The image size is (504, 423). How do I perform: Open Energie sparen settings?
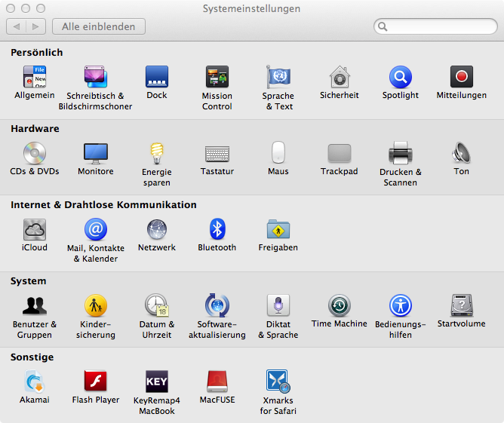157,154
